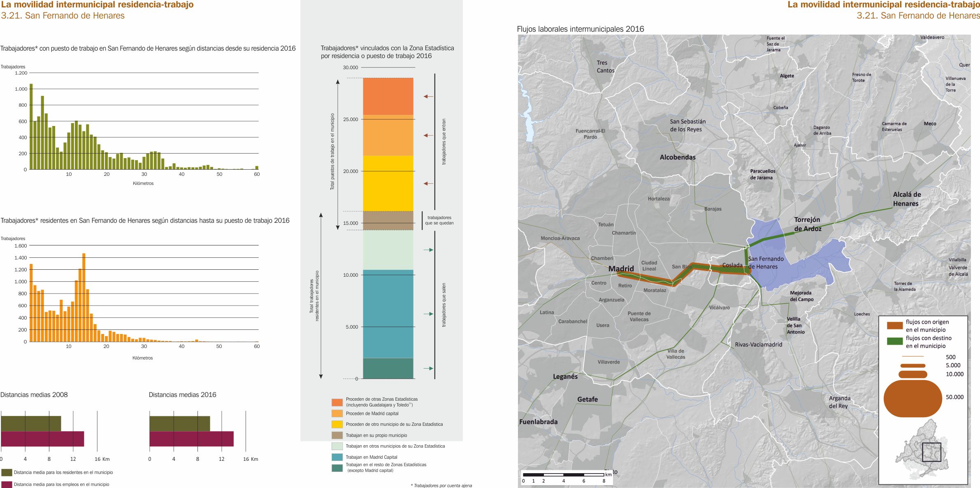The image size is (980, 488).
Task: Click the 50.000 flow-size symbol in map legend
Action: tap(913, 398)
